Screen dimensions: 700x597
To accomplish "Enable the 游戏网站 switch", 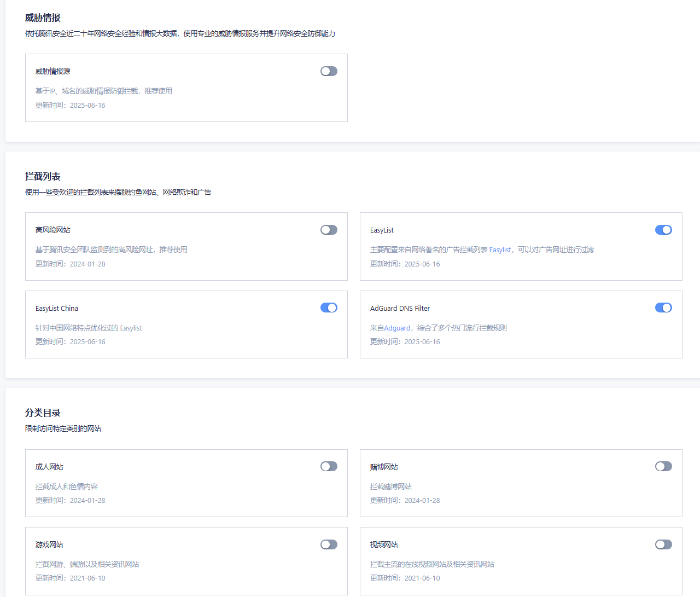I will 329,544.
